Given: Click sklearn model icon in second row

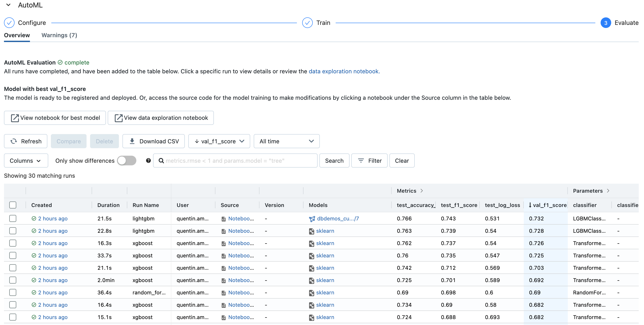Looking at the screenshot, I should coord(311,231).
